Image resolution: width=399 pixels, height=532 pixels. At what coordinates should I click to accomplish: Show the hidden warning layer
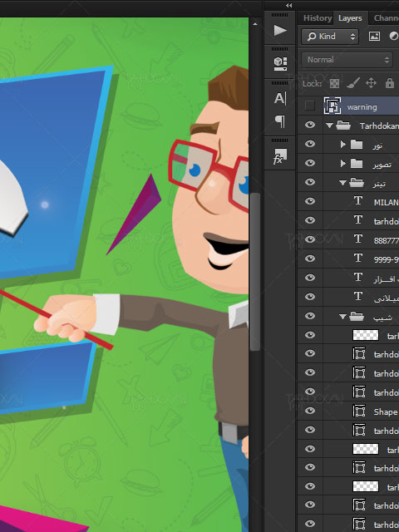(x=310, y=106)
